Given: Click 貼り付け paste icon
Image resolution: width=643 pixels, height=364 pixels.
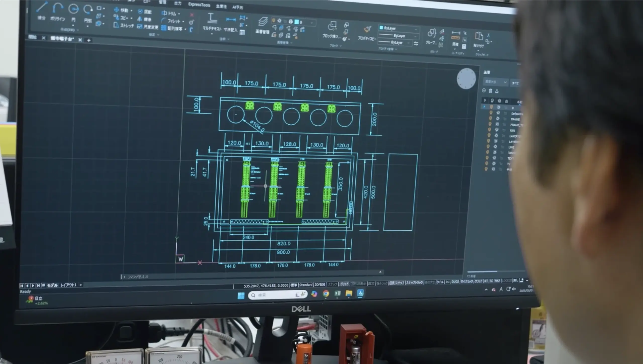Looking at the screenshot, I should [479, 40].
